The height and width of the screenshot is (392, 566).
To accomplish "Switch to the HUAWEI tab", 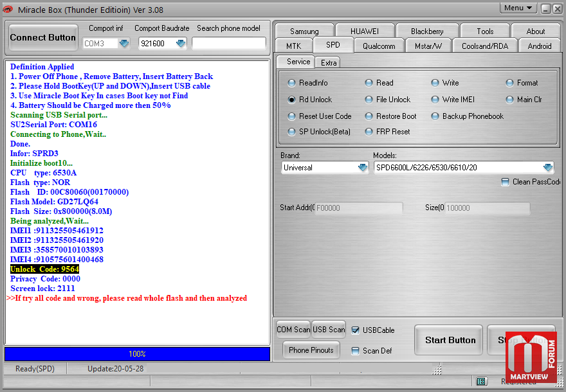I will coord(365,31).
